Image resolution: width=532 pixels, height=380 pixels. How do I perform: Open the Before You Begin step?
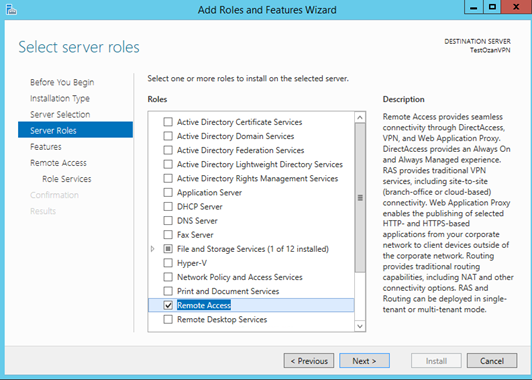pyautogui.click(x=62, y=82)
